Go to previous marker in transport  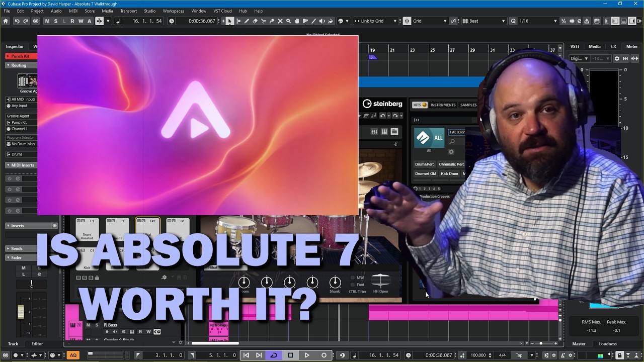click(x=246, y=355)
